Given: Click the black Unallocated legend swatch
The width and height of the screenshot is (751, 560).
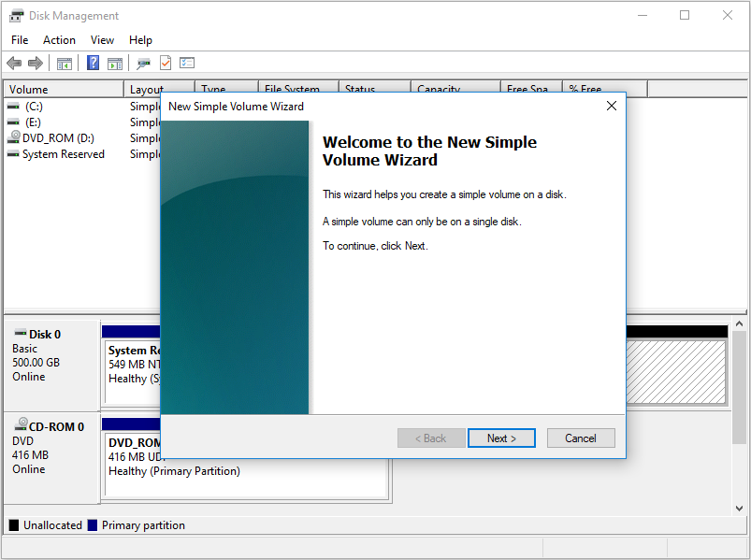Looking at the screenshot, I should point(14,525).
